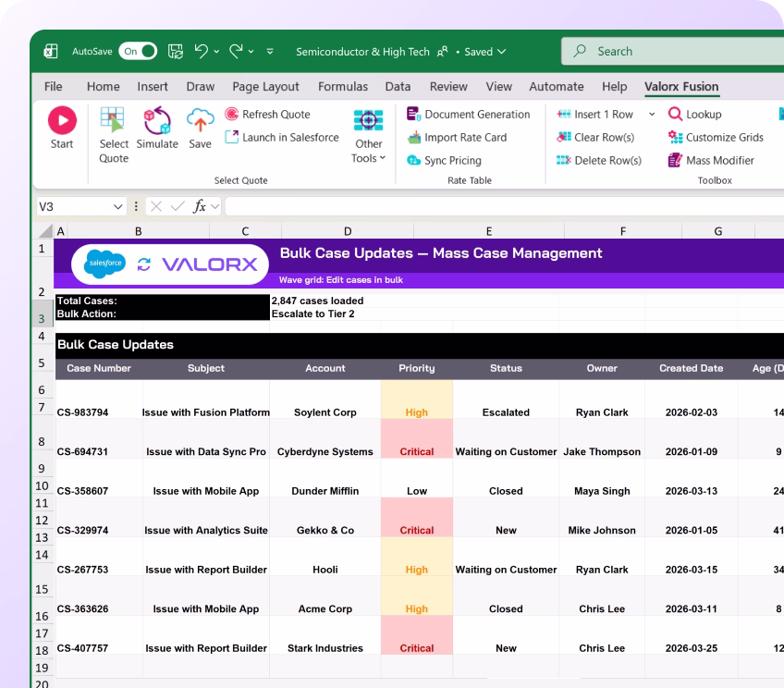This screenshot has height=688, width=784.
Task: Click the confirm checkmark in formula bar
Action: pos(178,206)
